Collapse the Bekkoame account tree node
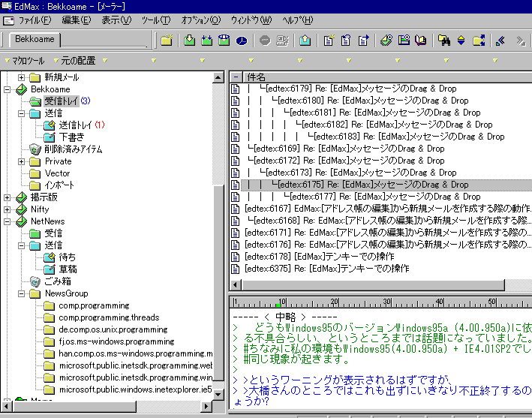The image size is (532, 418). point(7,90)
